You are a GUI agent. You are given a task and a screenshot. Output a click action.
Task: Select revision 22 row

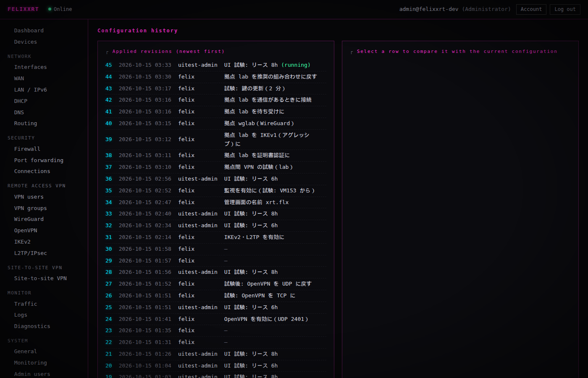pyautogui.click(x=215, y=342)
